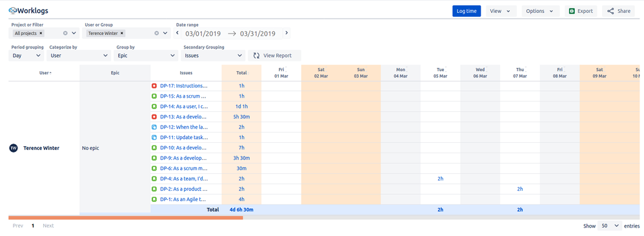Click the 2h entry for DP-4 on 05 Mar
Screen dimensions: 644x236
coord(440,178)
